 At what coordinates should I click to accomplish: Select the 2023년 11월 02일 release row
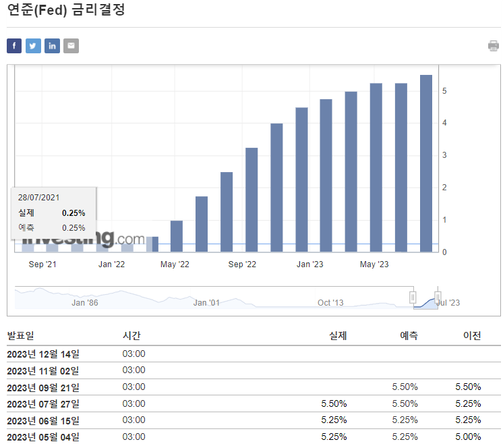click(x=254, y=370)
